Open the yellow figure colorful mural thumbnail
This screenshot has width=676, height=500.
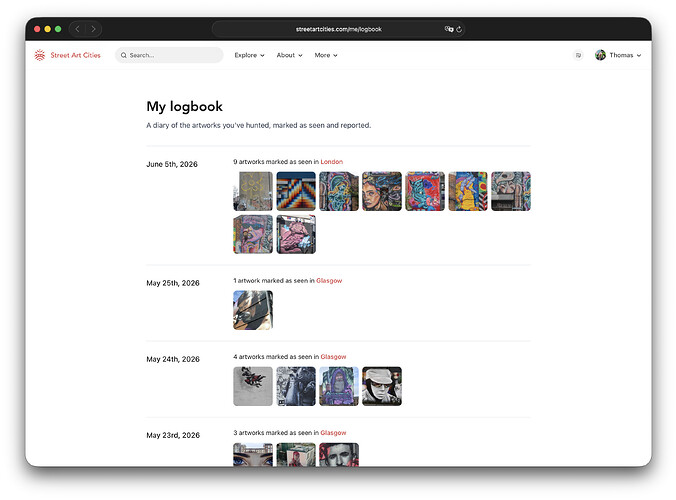(x=468, y=191)
